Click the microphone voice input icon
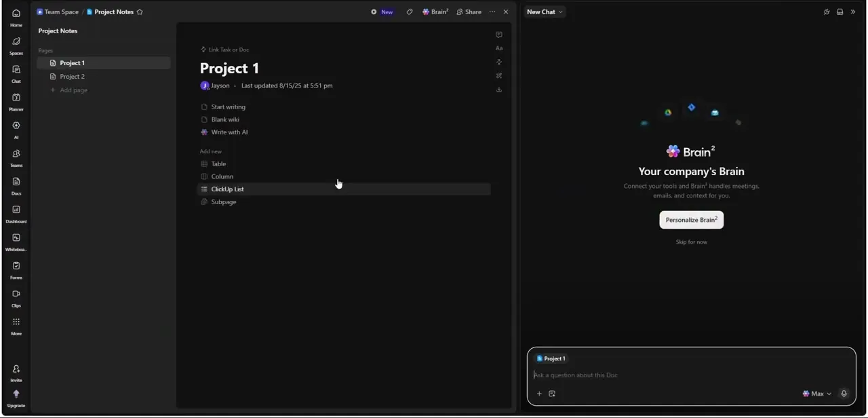Screen dimensions: 868x418 pyautogui.click(x=844, y=394)
